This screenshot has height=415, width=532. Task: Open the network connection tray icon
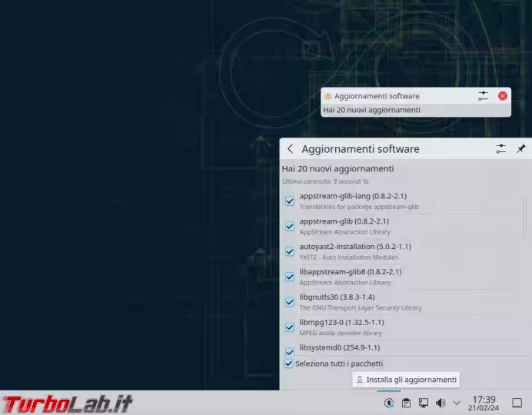[424, 403]
